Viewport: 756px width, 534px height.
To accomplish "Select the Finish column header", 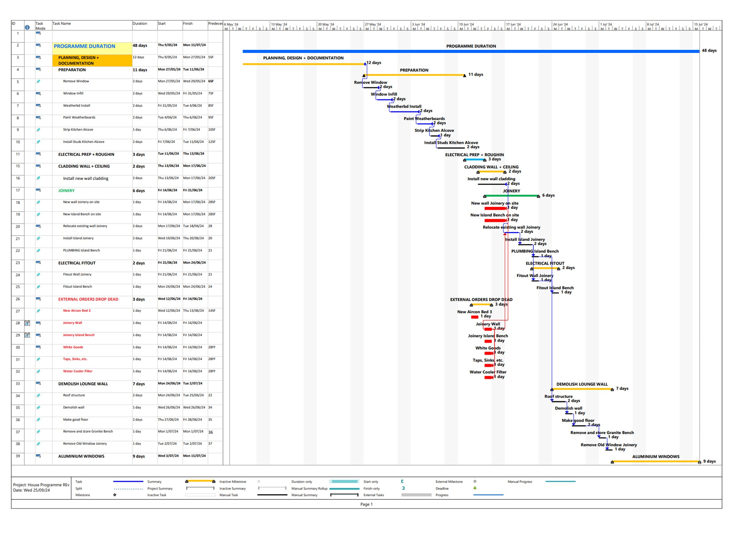I will click(x=188, y=24).
